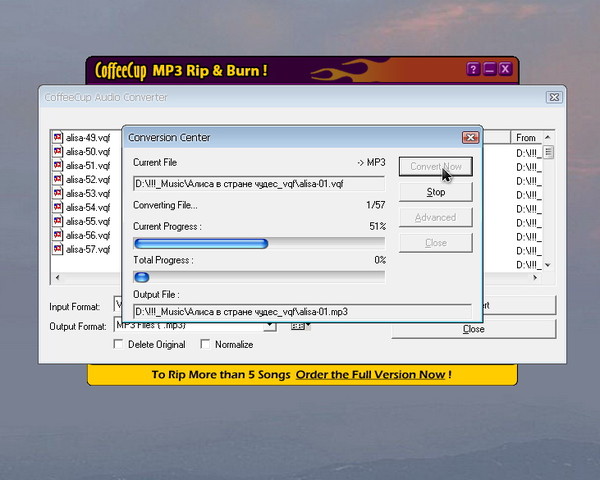Open the Order the Full Version Now link
The width and height of the screenshot is (600, 480).
pos(370,374)
